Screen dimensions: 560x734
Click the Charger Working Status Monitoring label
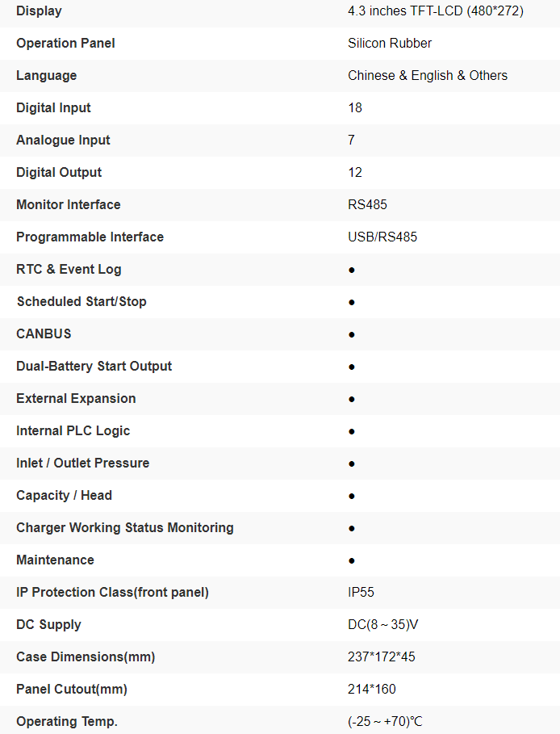tap(125, 528)
